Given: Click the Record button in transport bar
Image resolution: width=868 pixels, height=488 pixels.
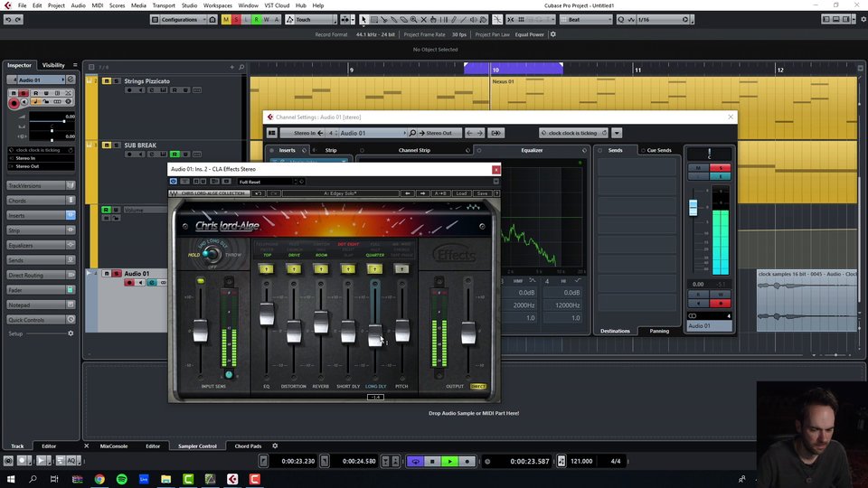Looking at the screenshot, I should pyautogui.click(x=467, y=461).
